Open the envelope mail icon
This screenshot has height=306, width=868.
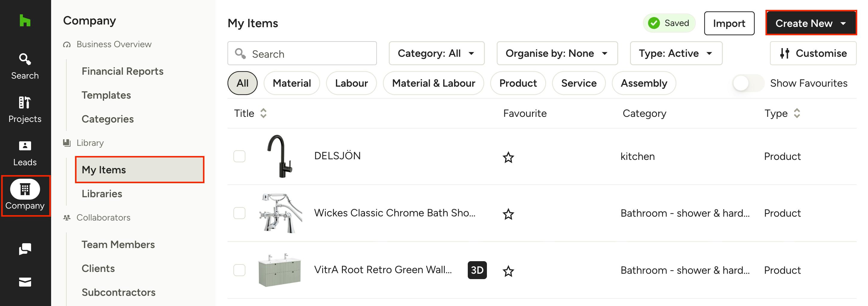tap(25, 282)
